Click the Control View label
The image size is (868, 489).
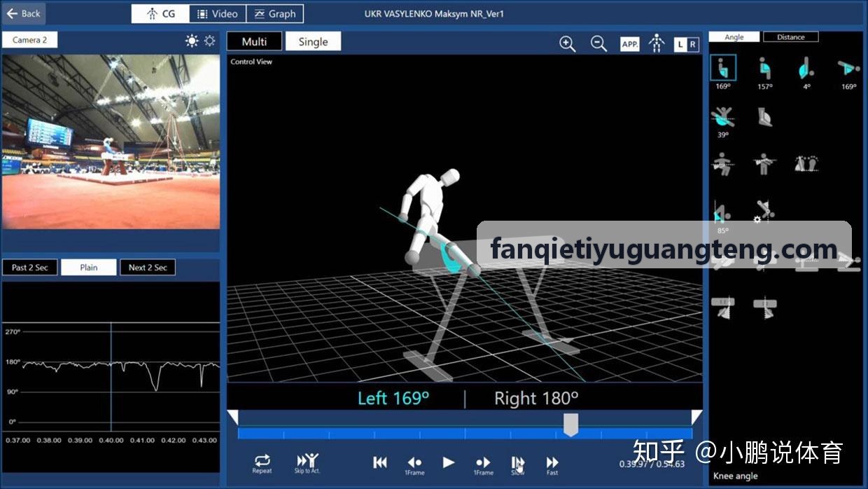click(251, 62)
